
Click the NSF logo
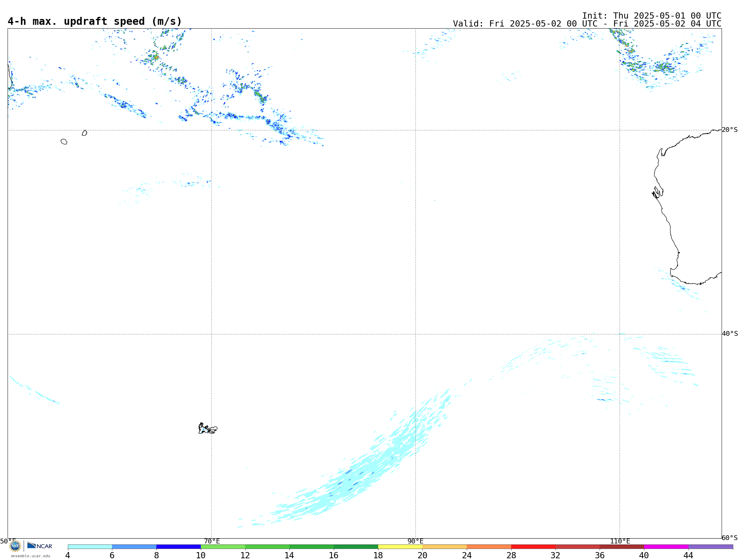tap(15, 546)
